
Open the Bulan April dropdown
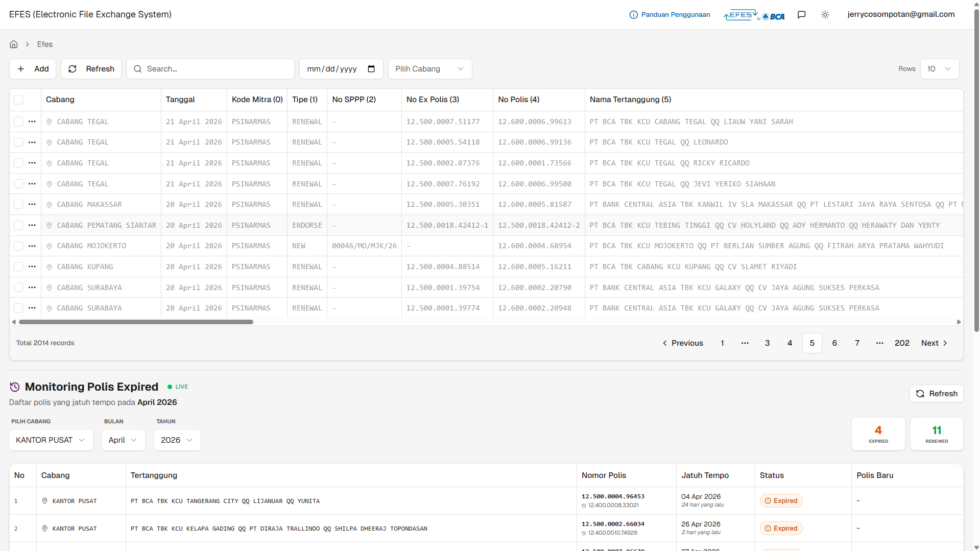point(123,440)
